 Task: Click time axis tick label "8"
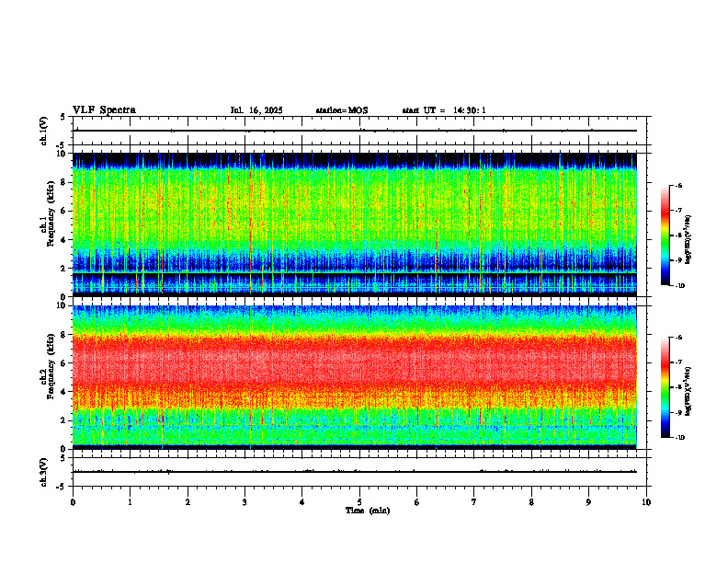coord(531,502)
